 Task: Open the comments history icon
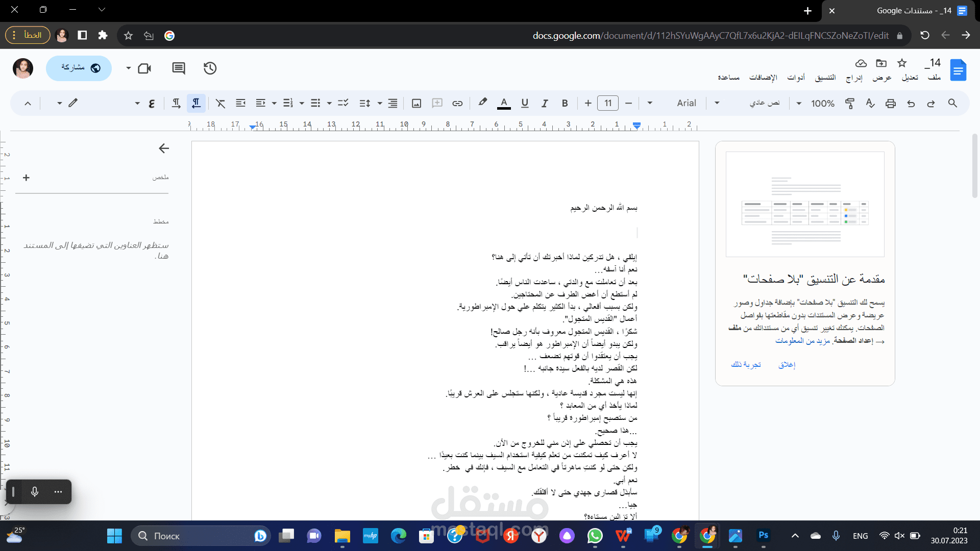[179, 68]
